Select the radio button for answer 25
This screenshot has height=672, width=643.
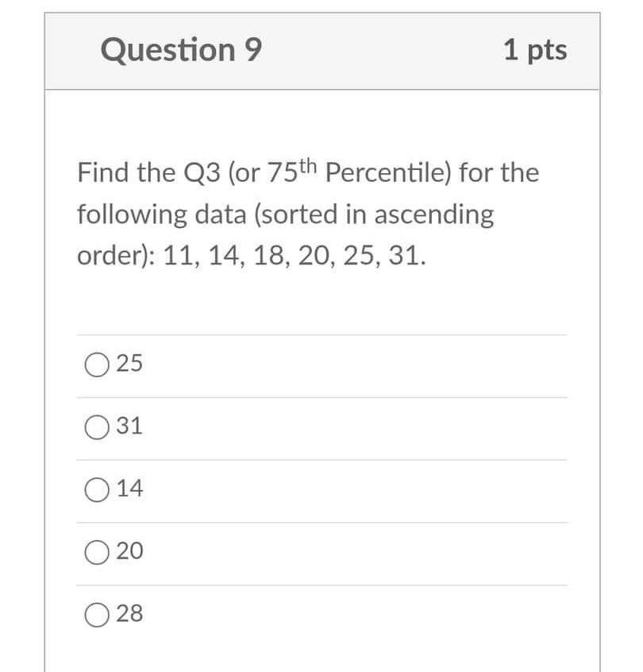pyautogui.click(x=96, y=364)
